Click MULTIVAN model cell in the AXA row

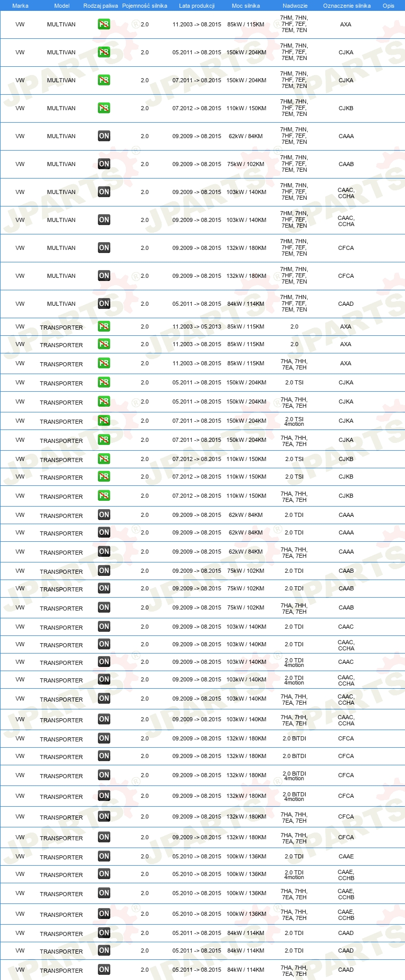61,24
